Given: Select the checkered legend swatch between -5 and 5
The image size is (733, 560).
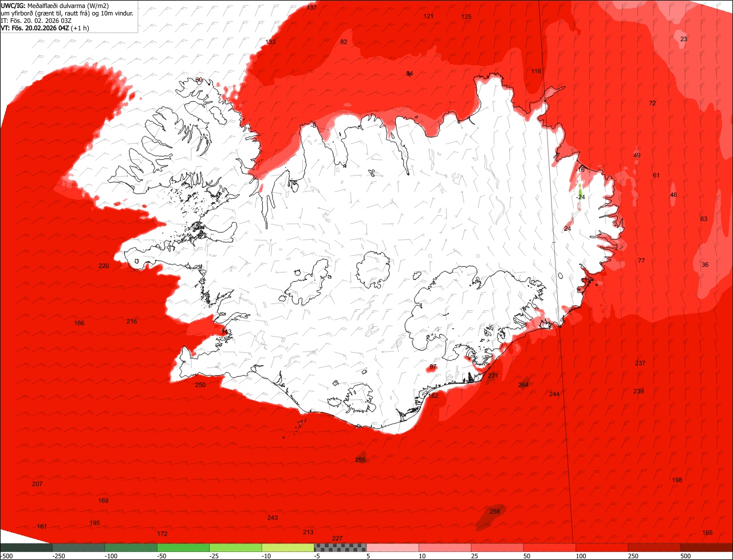Looking at the screenshot, I should click(x=340, y=547).
